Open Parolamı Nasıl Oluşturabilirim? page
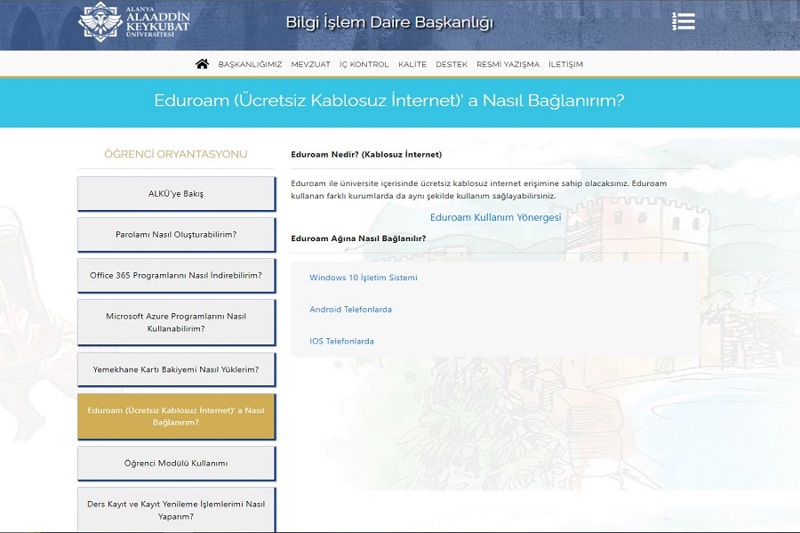Screen dimensions: 800x533 click(x=176, y=235)
